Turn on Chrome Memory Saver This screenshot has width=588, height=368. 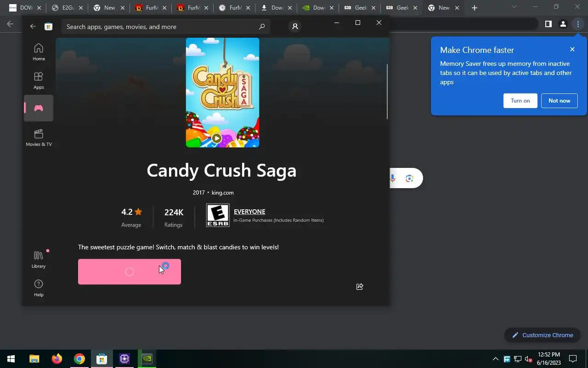[x=520, y=101]
